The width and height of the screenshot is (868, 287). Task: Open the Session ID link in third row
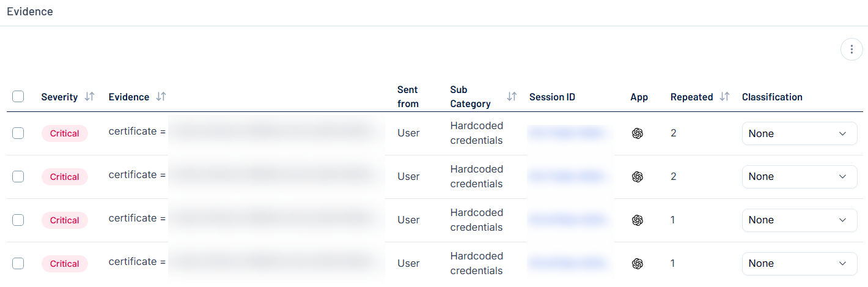[x=569, y=220]
